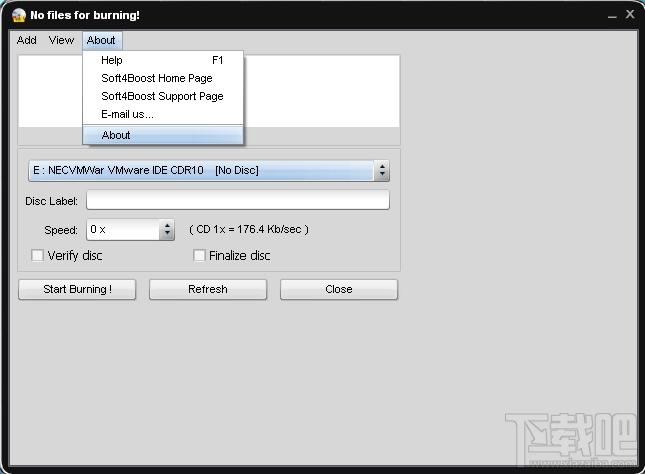This screenshot has width=645, height=474.
Task: Collapse the About menu in menu bar
Action: [x=102, y=40]
